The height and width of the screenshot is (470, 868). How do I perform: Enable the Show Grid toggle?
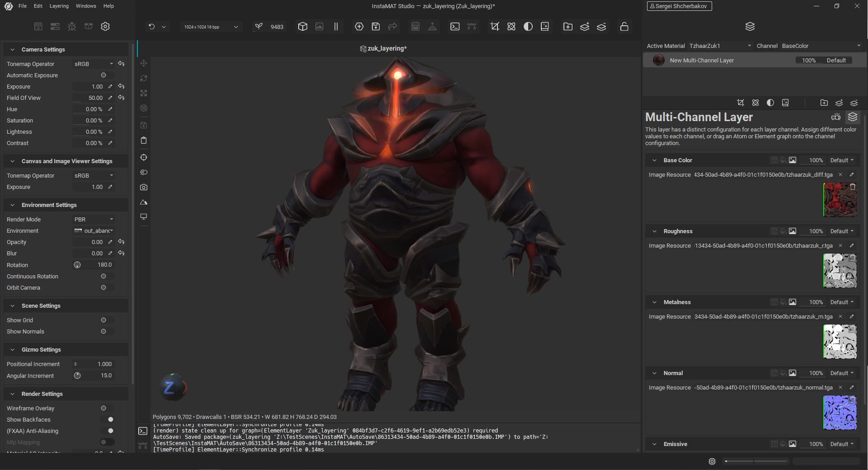(x=107, y=320)
